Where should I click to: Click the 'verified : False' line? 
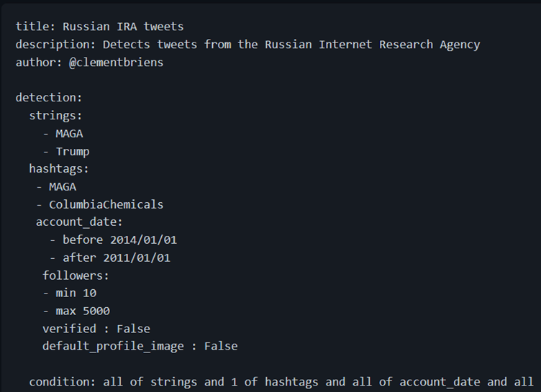click(96, 329)
